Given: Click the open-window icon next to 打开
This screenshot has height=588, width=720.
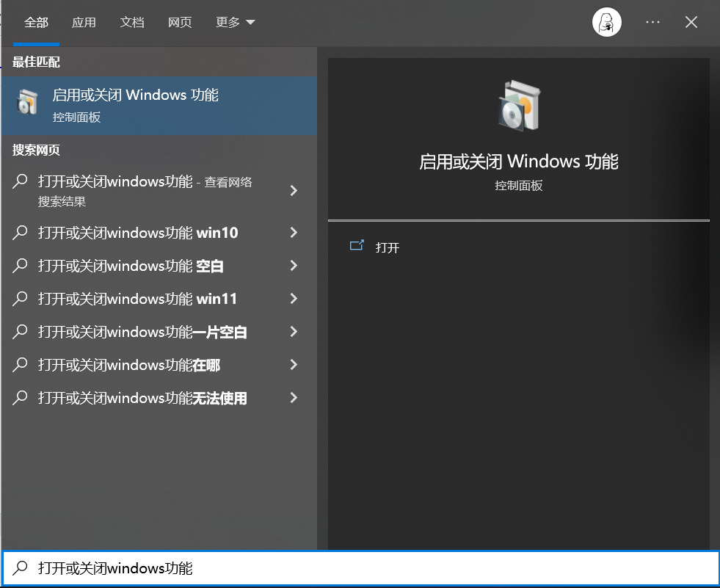Looking at the screenshot, I should (357, 245).
